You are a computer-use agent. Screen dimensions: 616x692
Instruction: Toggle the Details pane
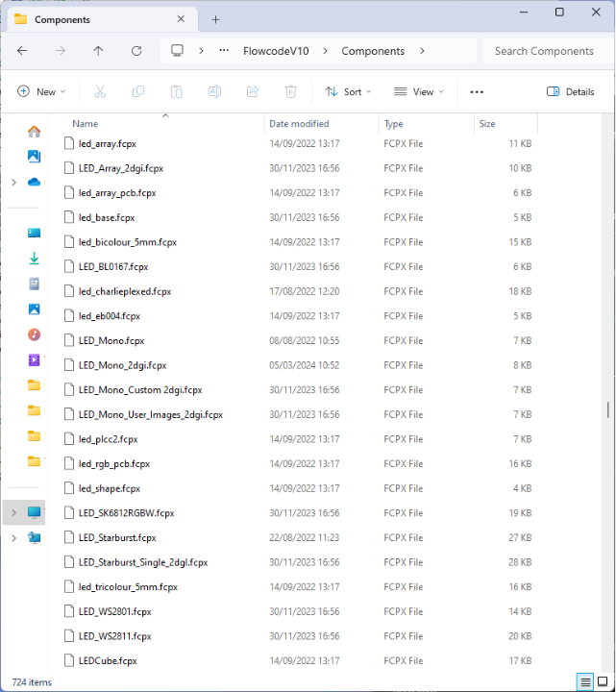[571, 91]
